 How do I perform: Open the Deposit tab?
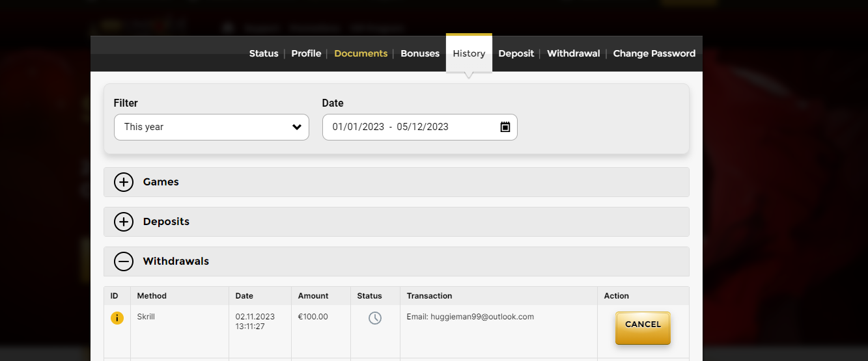coord(516,53)
